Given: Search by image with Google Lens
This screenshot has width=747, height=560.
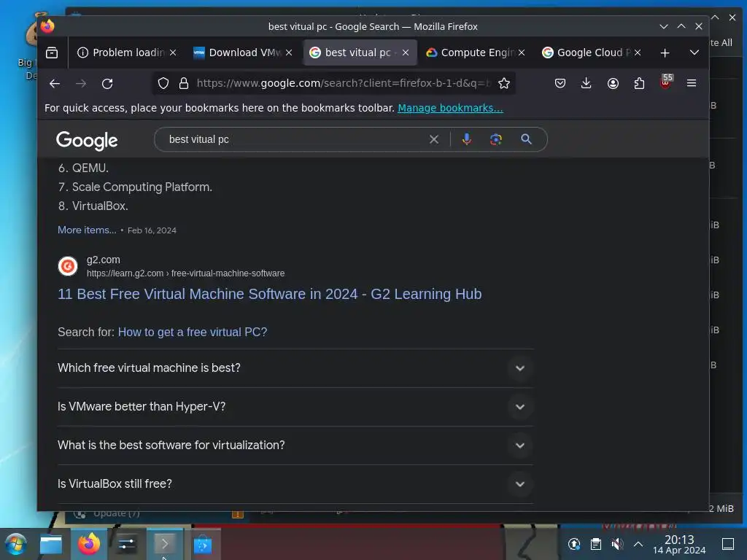Looking at the screenshot, I should [495, 139].
